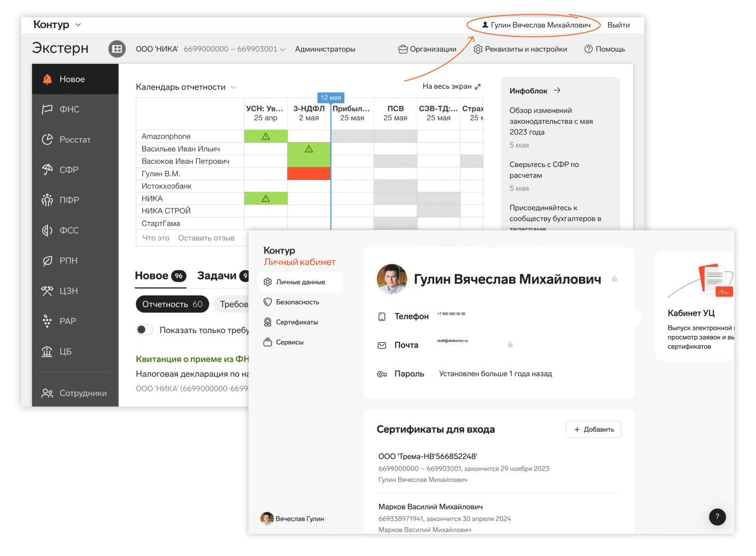Click the РПН leaf icon
Screen dimensions: 756x556
click(x=47, y=261)
